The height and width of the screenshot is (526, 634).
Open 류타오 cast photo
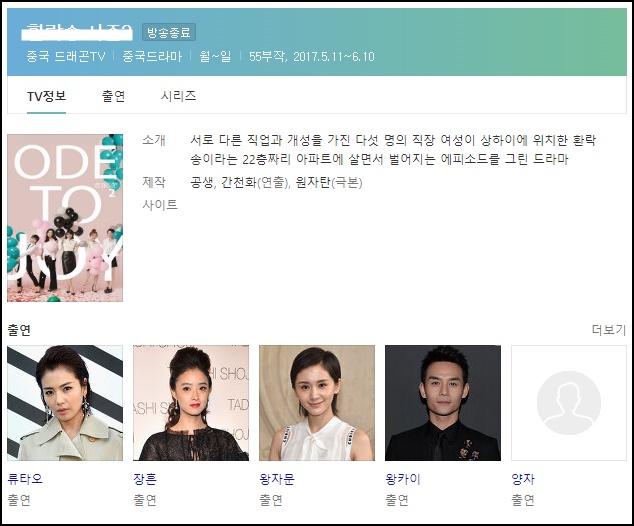[65, 403]
